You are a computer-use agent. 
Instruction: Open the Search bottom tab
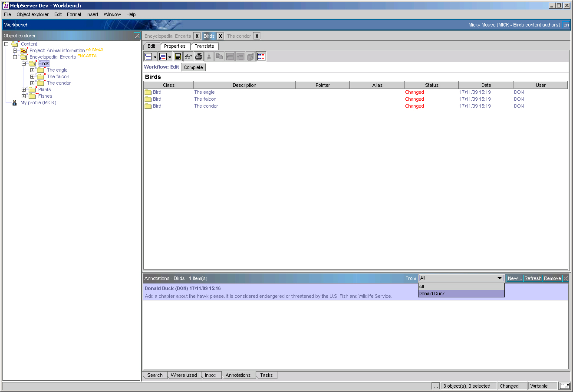[155, 375]
